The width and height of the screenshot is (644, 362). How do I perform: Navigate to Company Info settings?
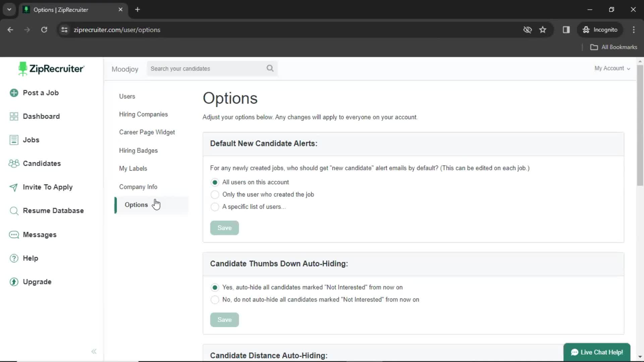pos(139,186)
